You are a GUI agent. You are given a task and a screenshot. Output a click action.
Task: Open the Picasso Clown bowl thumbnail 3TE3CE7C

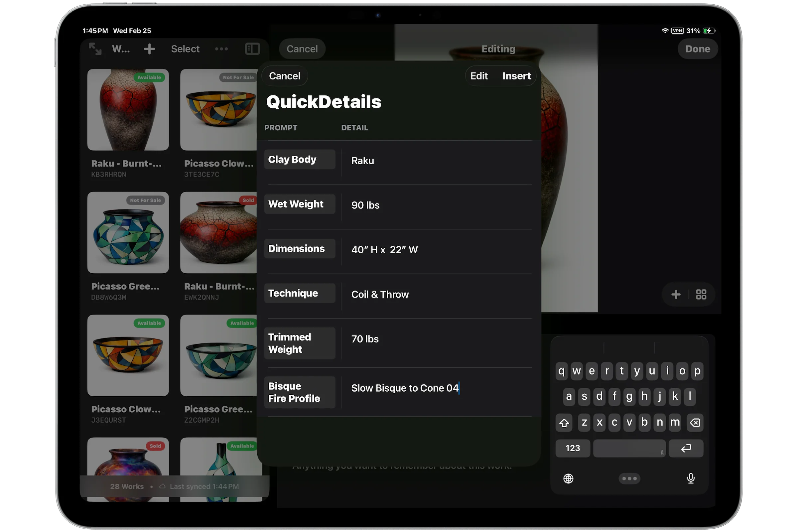[218, 110]
